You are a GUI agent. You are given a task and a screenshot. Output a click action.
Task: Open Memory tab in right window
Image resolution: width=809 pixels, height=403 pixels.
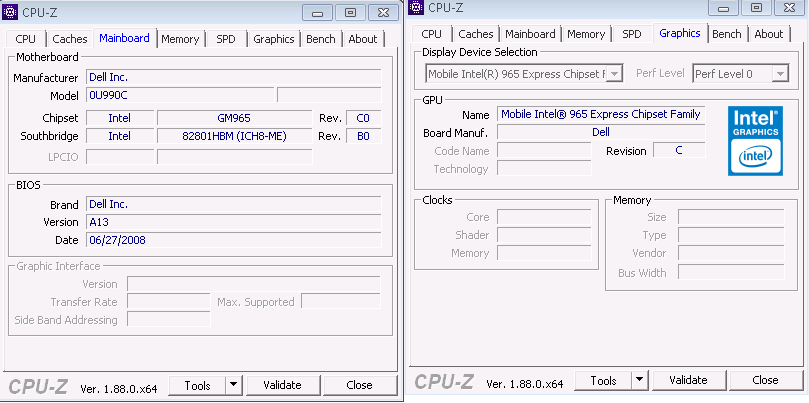coord(586,34)
